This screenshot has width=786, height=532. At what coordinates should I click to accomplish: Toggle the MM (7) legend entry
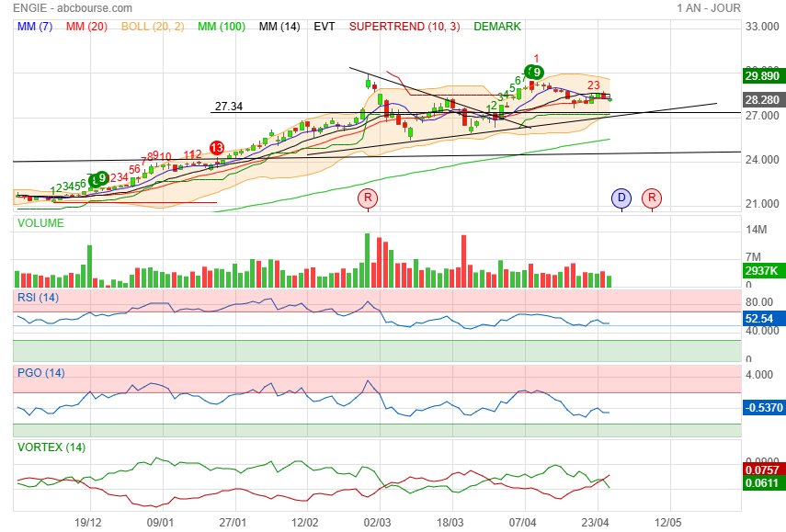[x=35, y=26]
